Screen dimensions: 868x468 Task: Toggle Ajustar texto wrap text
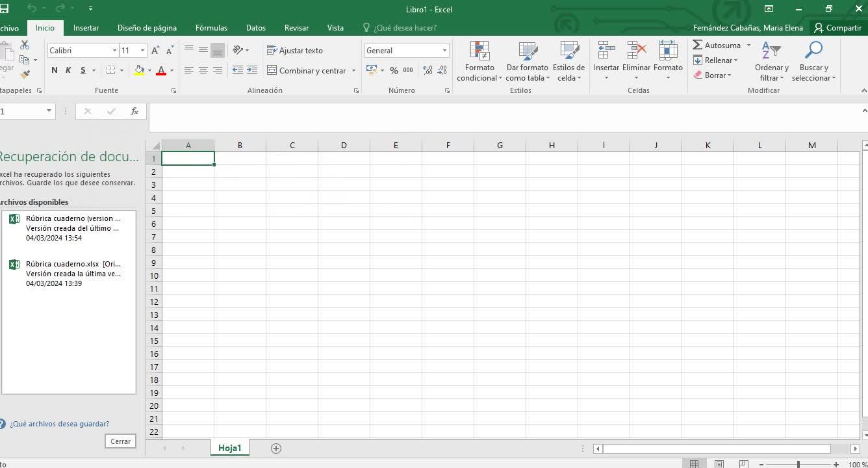(x=295, y=50)
